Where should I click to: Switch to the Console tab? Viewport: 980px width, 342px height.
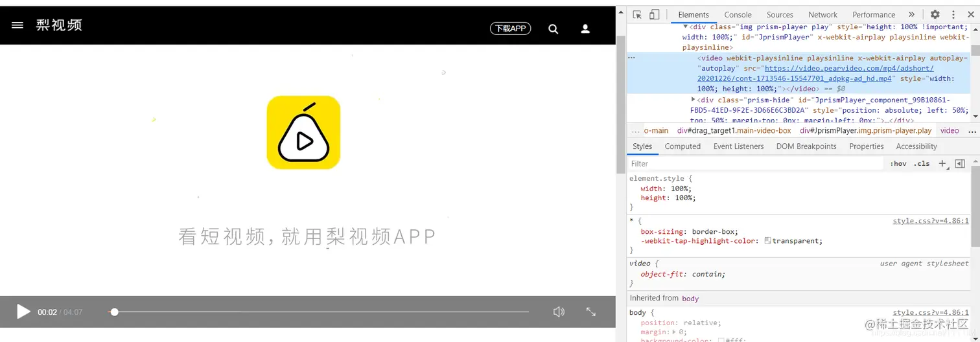pyautogui.click(x=738, y=14)
